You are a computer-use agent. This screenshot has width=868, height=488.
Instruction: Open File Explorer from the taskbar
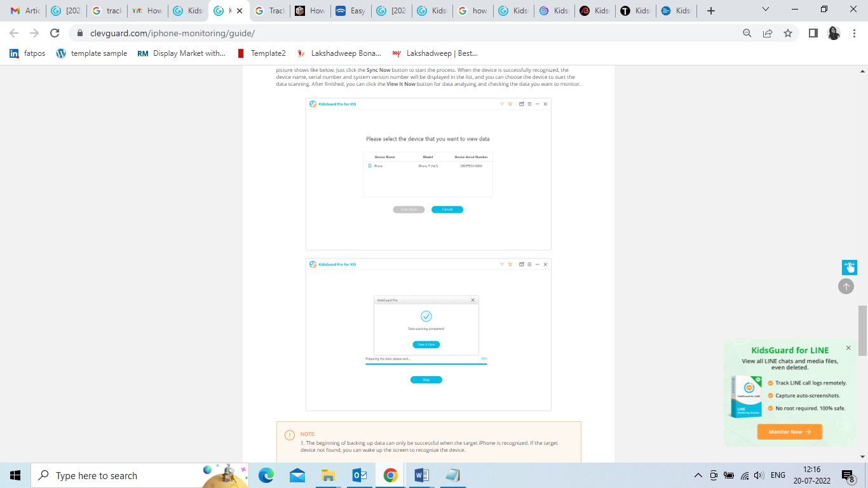click(x=328, y=475)
